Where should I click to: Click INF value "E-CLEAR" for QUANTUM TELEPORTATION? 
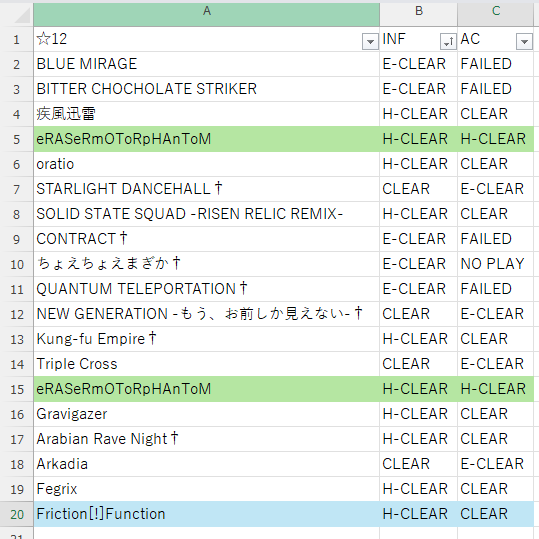414,289
